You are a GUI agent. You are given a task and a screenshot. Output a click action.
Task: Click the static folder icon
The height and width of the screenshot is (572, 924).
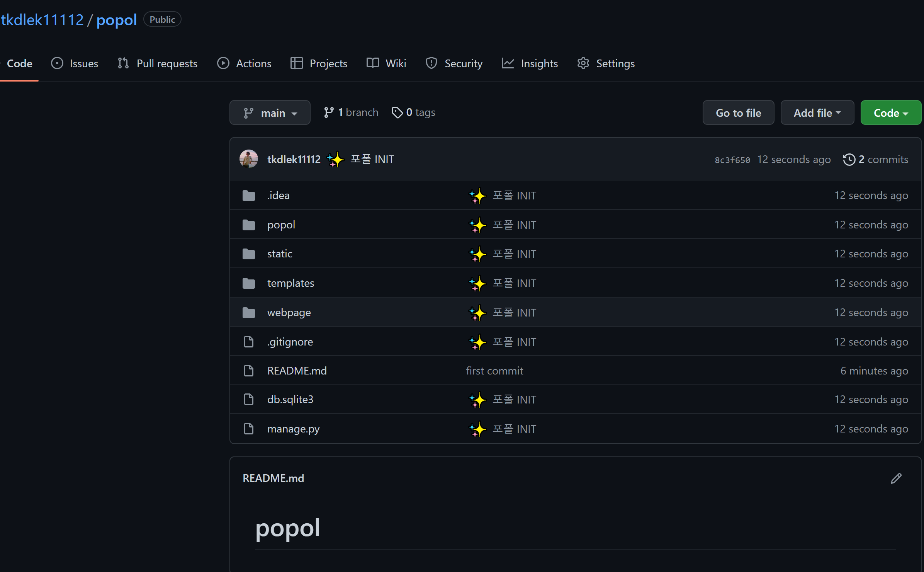pos(249,254)
